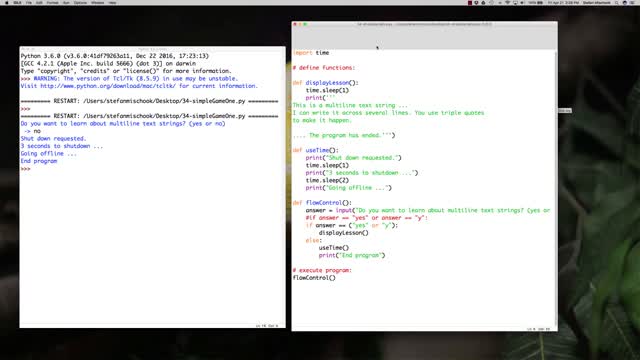Click the '# define functions:' comment
Viewport: 640px width, 360px height.
click(324, 68)
